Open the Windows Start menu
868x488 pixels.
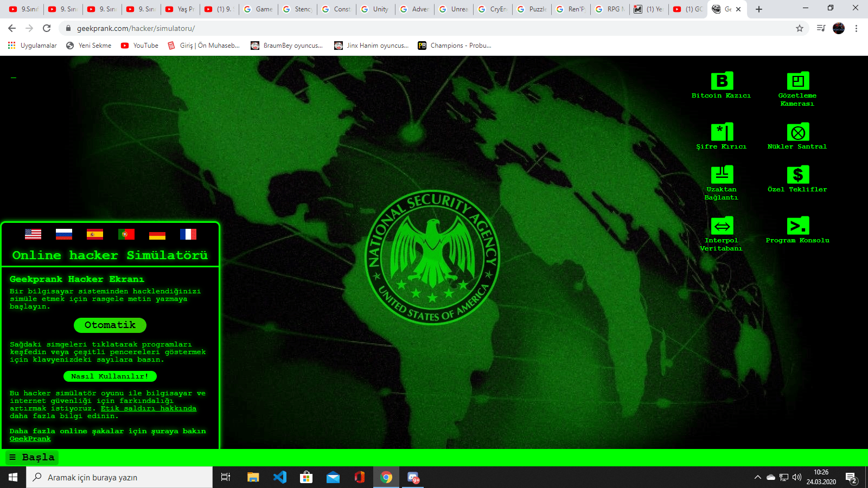(13, 477)
